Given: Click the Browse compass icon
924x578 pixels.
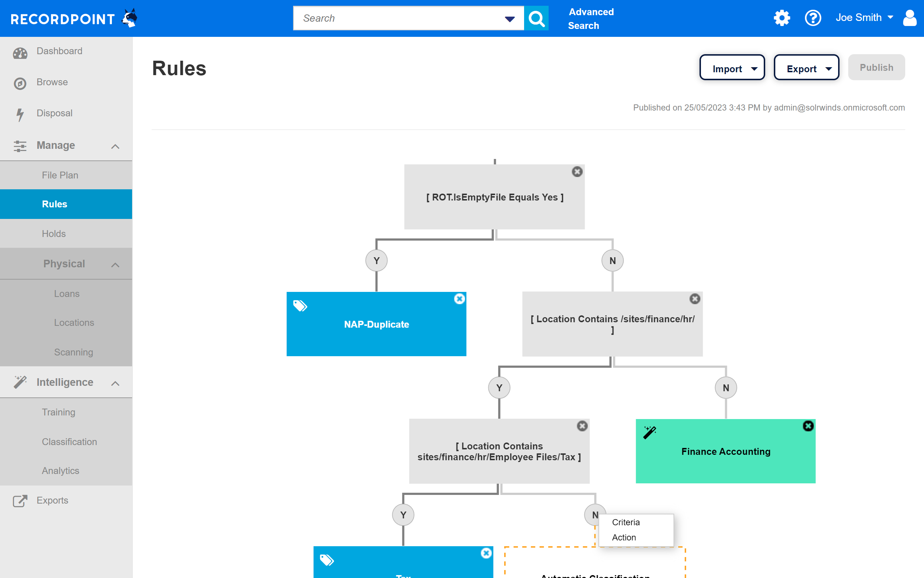Looking at the screenshot, I should (20, 83).
